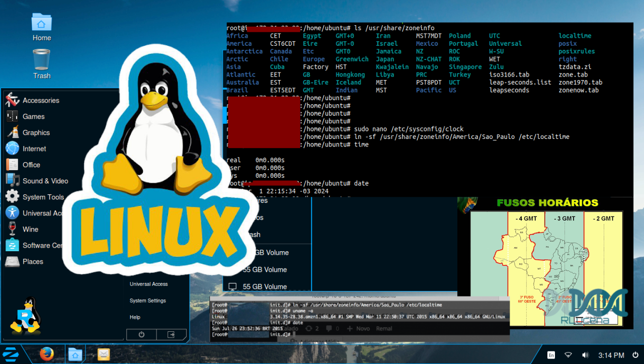Viewport: 644px width, 364px height.
Task: Click the Antarctica entry in the listing
Action: pyautogui.click(x=245, y=51)
